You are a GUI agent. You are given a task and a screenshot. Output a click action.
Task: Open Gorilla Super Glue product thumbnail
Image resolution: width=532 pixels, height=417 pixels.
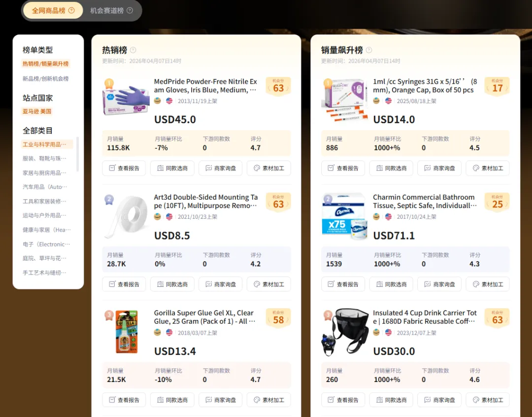(126, 332)
